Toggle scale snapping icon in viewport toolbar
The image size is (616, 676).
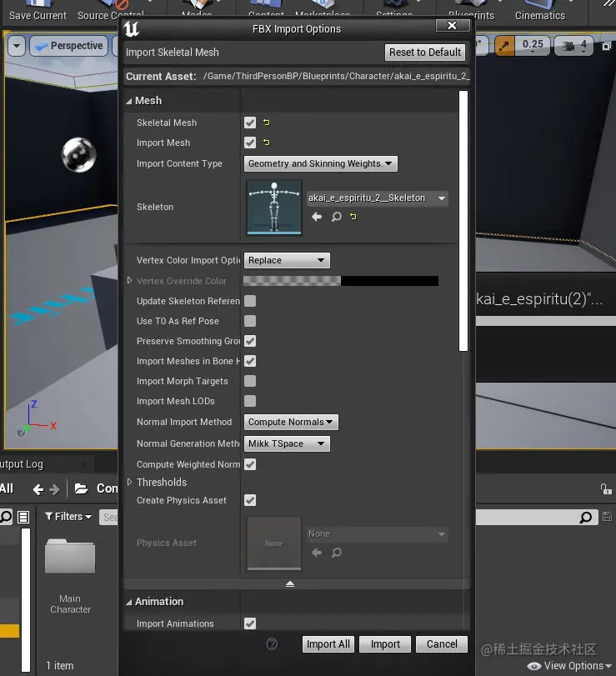click(x=505, y=45)
